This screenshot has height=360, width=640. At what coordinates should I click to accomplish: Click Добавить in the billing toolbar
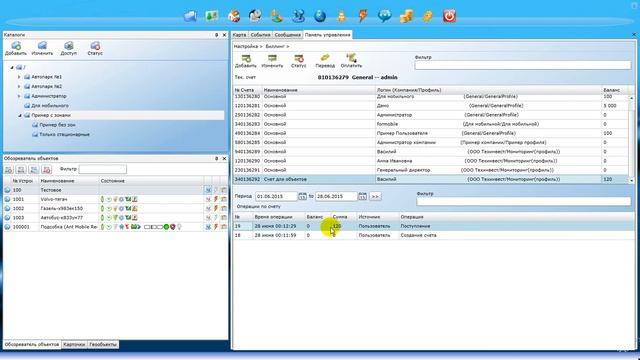pos(246,61)
